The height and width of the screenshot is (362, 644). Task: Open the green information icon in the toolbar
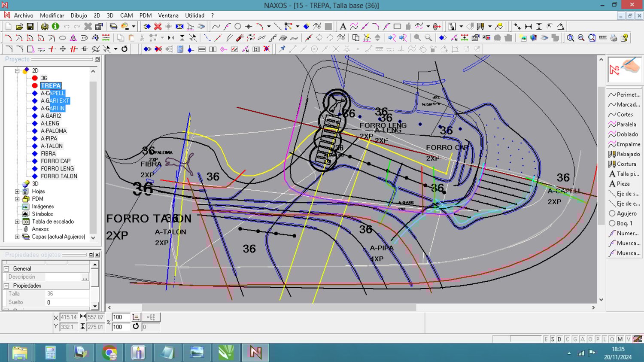tap(55, 27)
